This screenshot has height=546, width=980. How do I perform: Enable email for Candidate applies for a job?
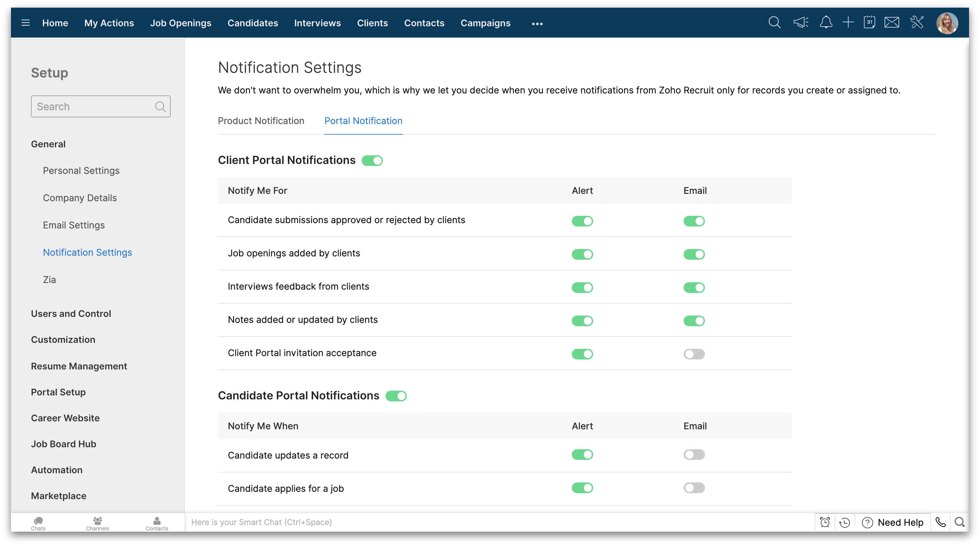coord(694,488)
